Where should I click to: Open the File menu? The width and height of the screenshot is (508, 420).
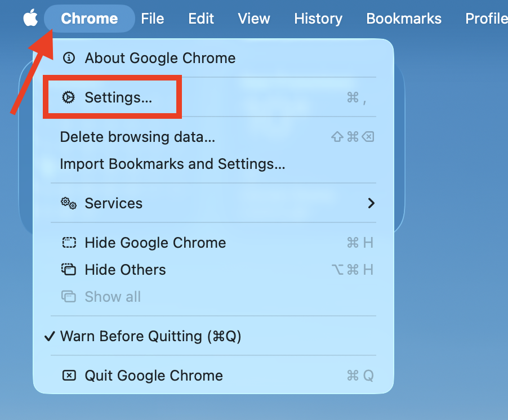152,18
